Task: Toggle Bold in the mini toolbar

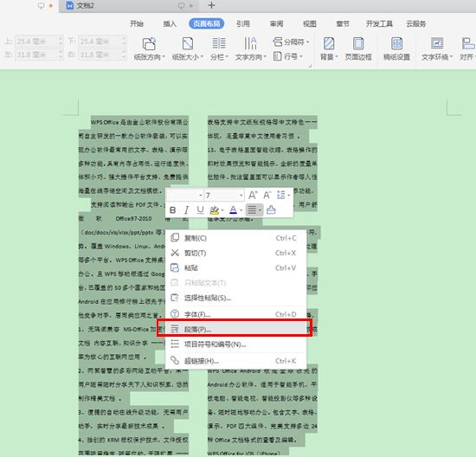Action: click(x=173, y=210)
